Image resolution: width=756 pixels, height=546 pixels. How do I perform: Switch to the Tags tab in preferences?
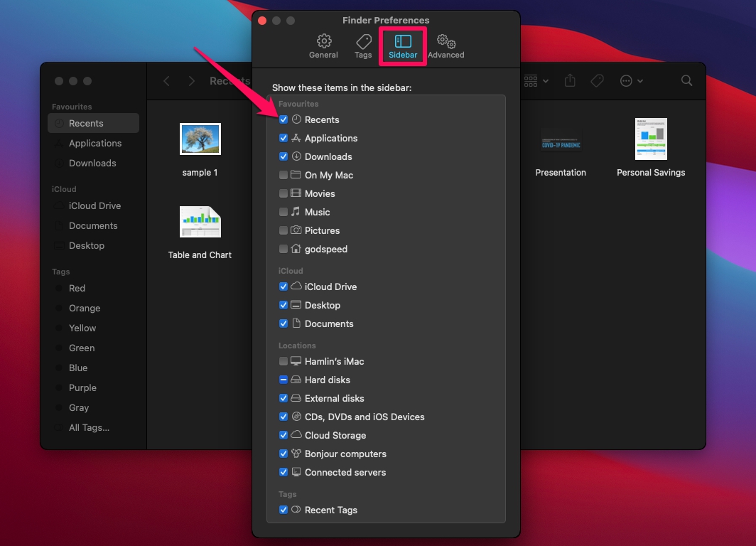(363, 43)
